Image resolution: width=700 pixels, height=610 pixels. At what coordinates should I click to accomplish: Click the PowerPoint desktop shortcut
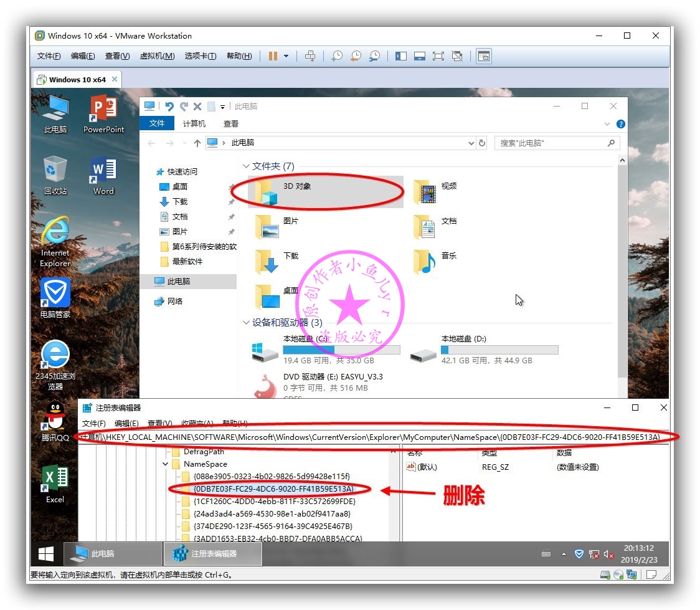point(103,114)
